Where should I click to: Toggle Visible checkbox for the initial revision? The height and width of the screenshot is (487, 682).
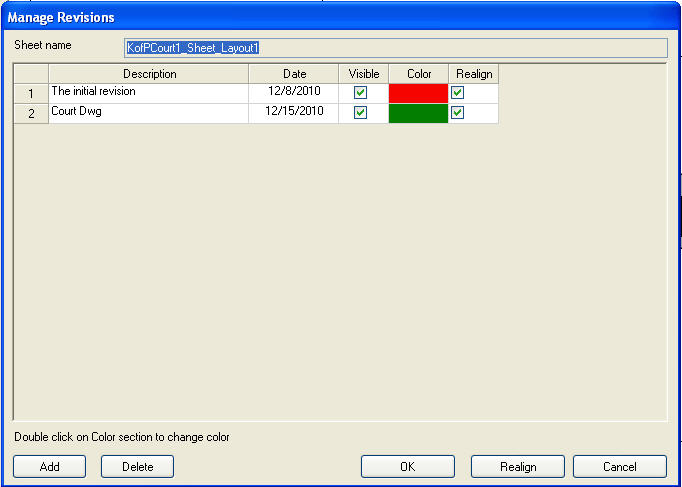(361, 93)
